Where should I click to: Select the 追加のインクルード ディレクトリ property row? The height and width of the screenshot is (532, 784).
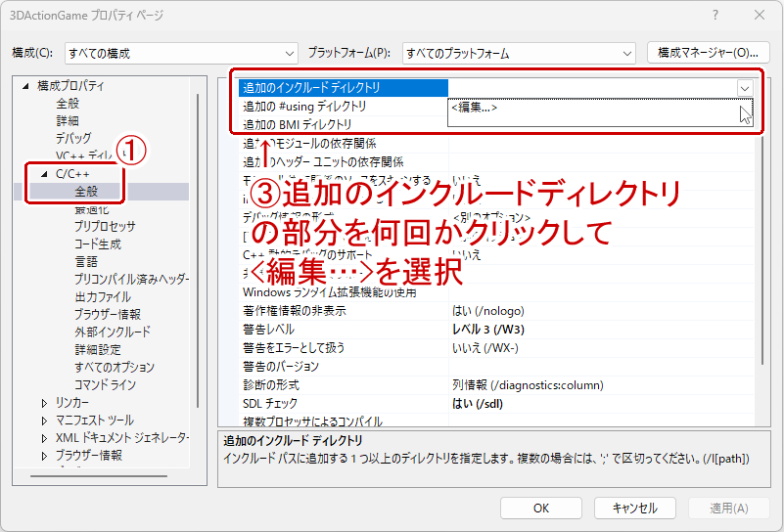click(496, 88)
